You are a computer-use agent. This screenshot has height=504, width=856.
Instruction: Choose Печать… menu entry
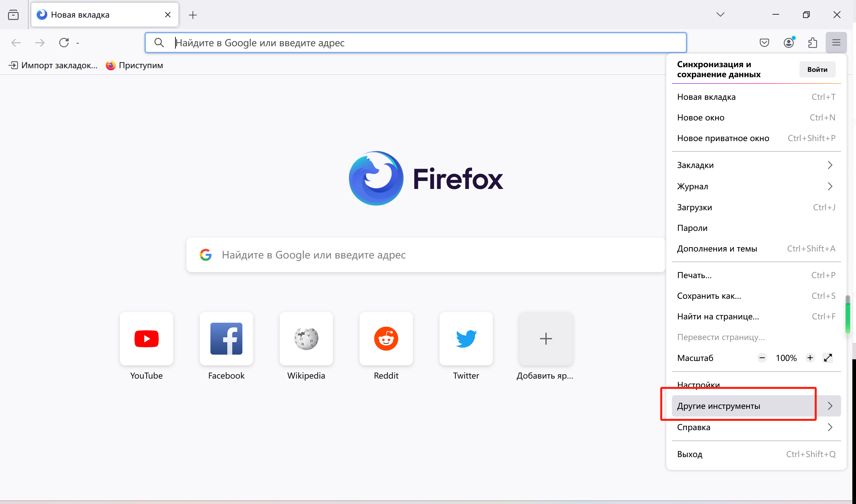click(x=756, y=275)
